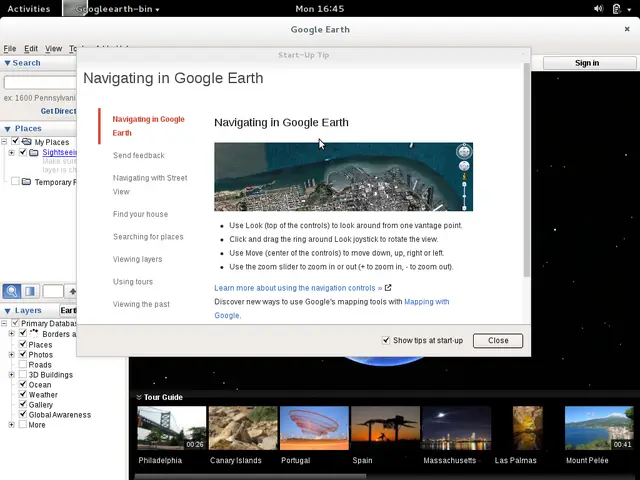
Task: Expand the Sightseeing tree node
Action: click(x=11, y=153)
